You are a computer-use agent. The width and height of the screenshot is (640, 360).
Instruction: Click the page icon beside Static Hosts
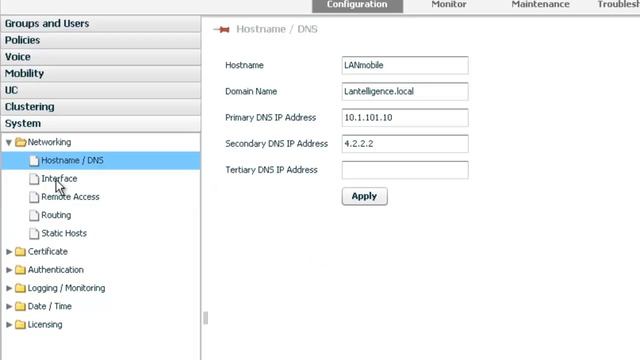point(34,233)
